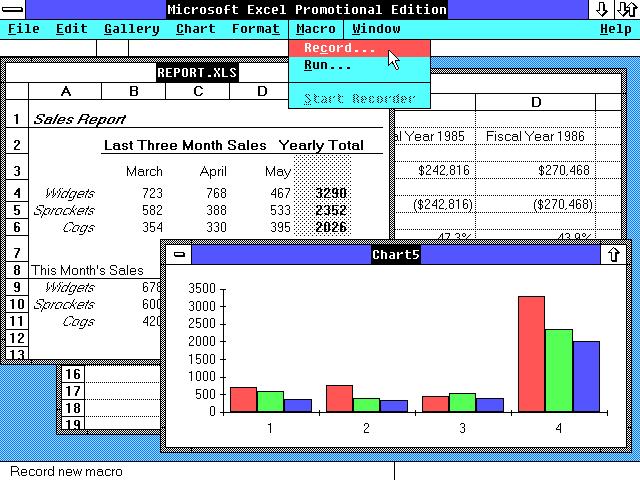The width and height of the screenshot is (640, 480).
Task: Click the Excel restore double-arrow icon
Action: click(627, 9)
